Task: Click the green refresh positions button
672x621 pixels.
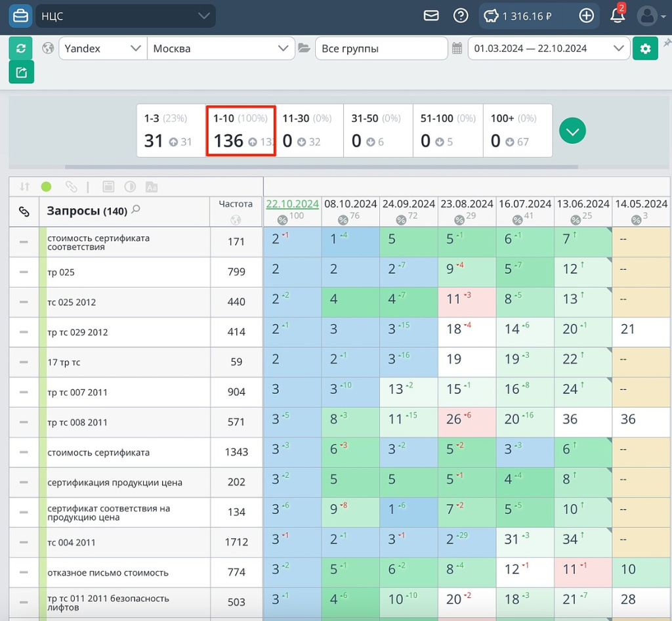Action: [21, 49]
